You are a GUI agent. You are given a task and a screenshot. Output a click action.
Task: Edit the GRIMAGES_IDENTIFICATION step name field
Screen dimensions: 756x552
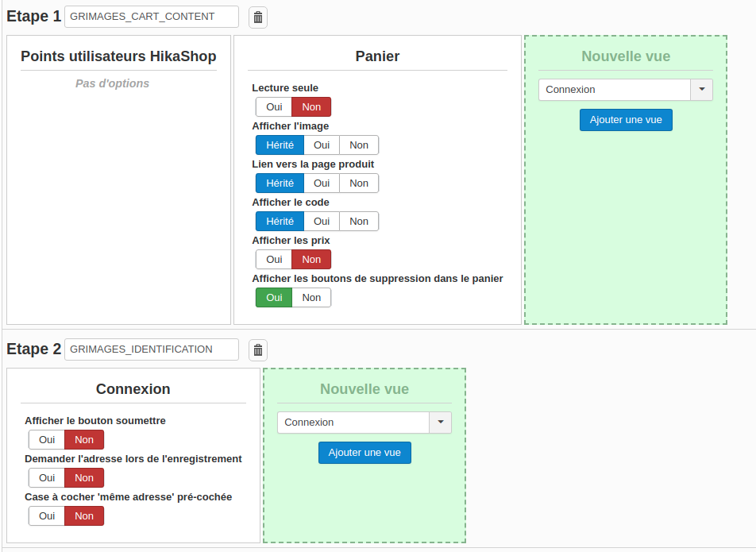pyautogui.click(x=152, y=349)
